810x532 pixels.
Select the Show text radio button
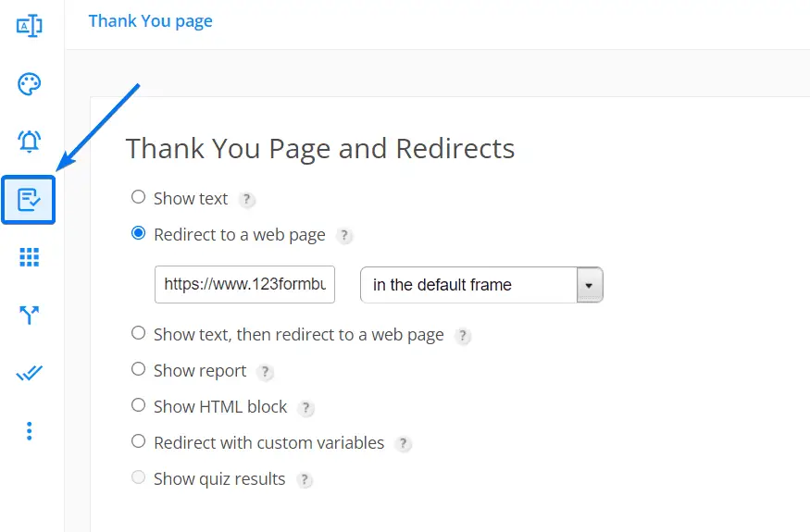138,197
